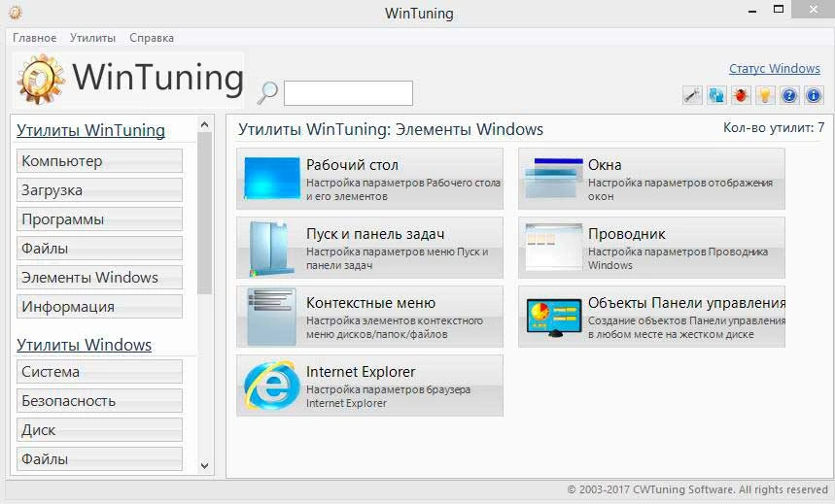Click the WinTuning gear logo
The height and width of the screenshot is (504, 835).
click(41, 80)
